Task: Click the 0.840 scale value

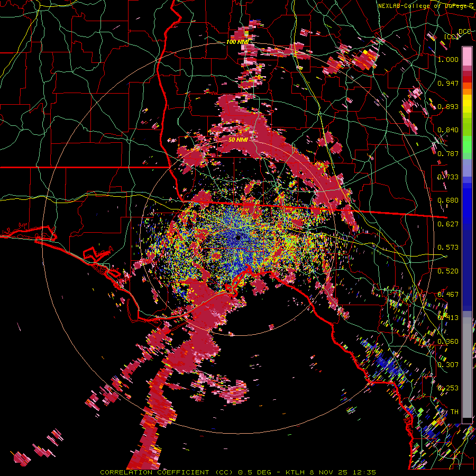Action: click(448, 130)
